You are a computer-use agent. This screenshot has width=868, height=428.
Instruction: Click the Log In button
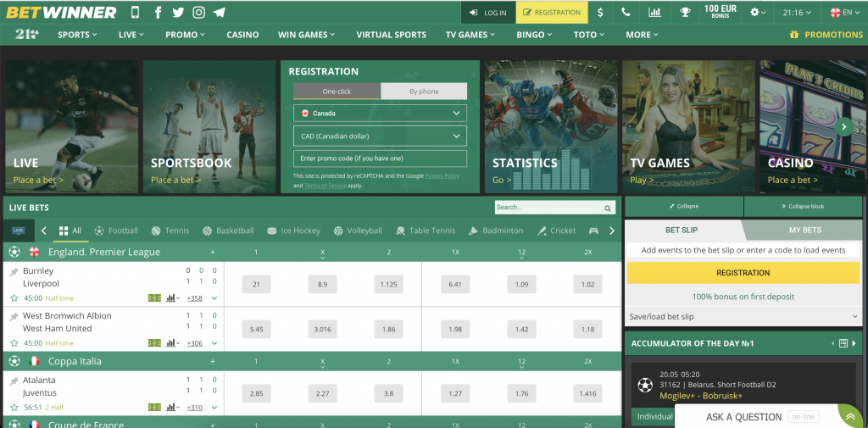pyautogui.click(x=487, y=12)
